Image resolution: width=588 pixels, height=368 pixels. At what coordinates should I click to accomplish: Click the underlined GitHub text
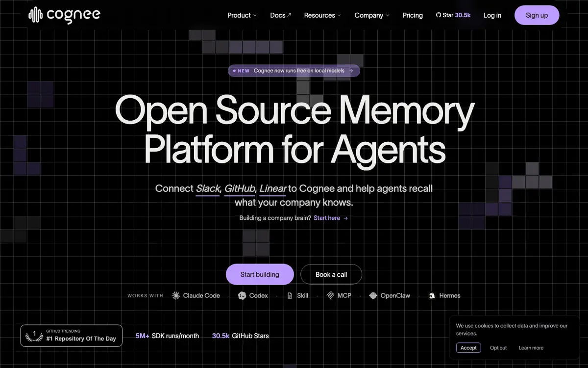(x=240, y=188)
